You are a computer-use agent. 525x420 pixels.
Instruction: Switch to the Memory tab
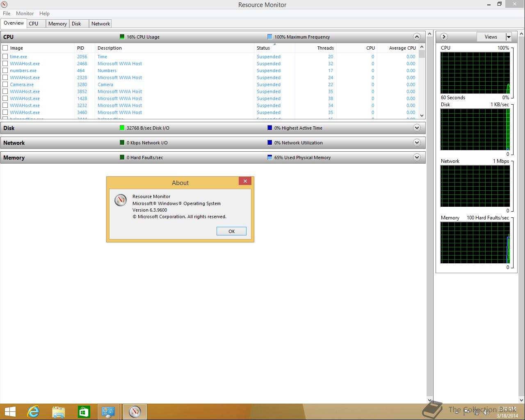coord(57,24)
